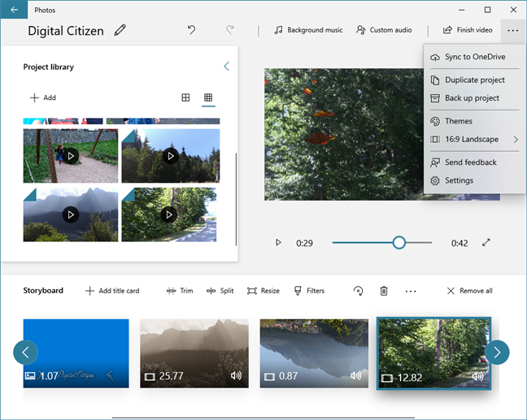Click Finish video
Screen dimensions: 527x420
pyautogui.click(x=468, y=30)
